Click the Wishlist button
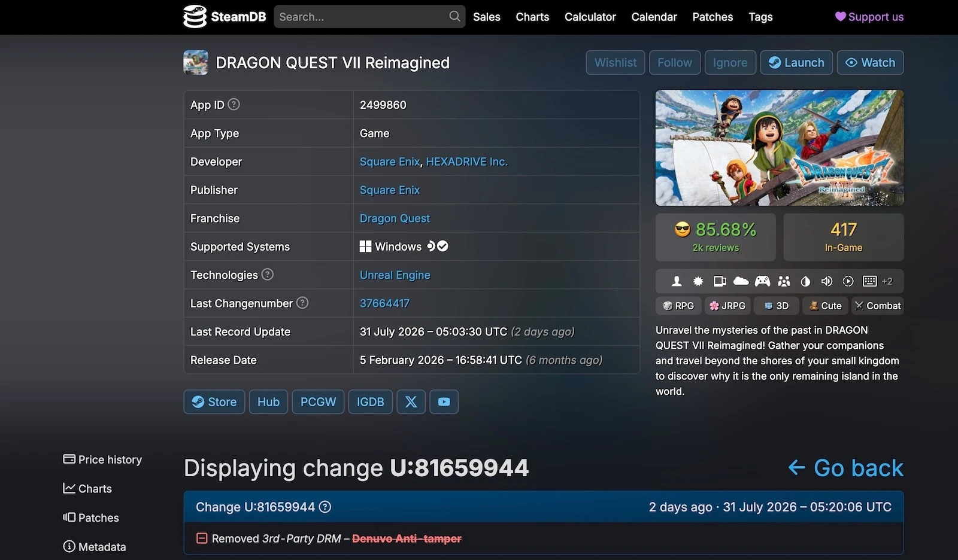 (616, 62)
